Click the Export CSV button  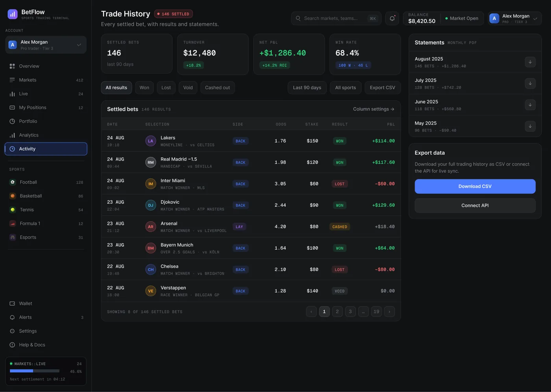click(383, 88)
